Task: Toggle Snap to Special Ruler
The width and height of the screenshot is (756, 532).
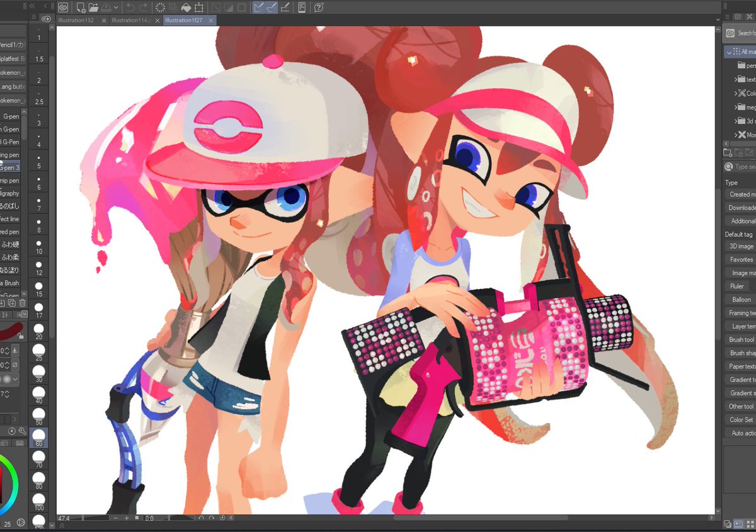Action: 271,8
